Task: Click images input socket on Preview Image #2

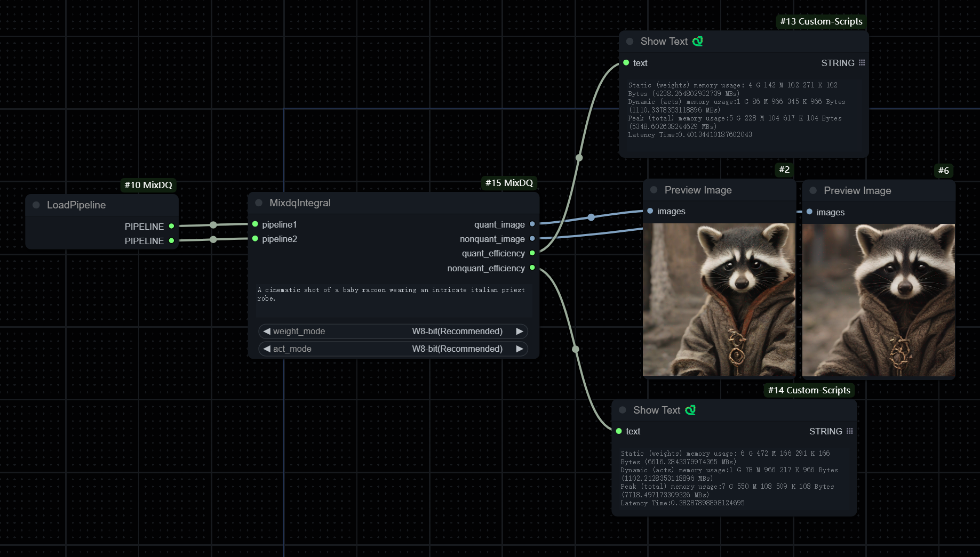Action: (x=650, y=211)
